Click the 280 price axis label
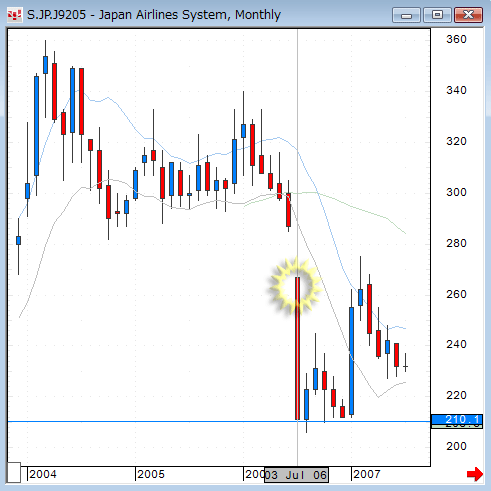The width and height of the screenshot is (491, 491). (456, 243)
